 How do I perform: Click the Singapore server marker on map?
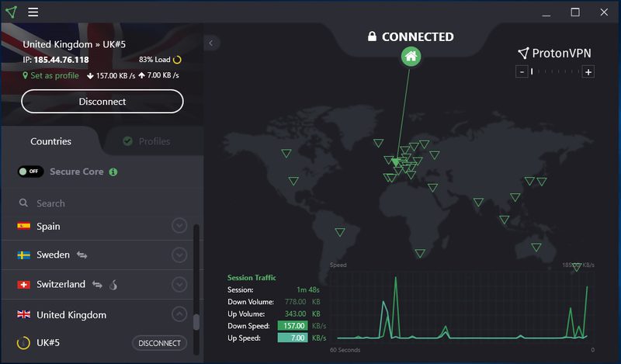(504, 219)
